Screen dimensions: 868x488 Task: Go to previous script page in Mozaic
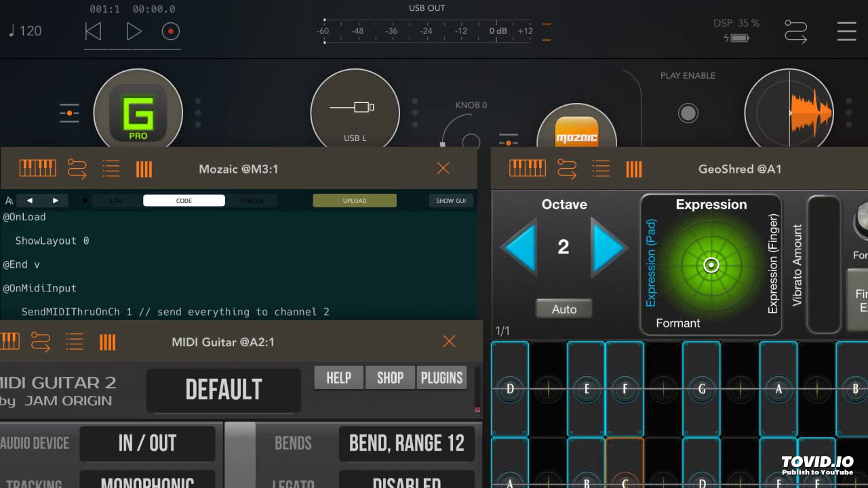pos(29,201)
